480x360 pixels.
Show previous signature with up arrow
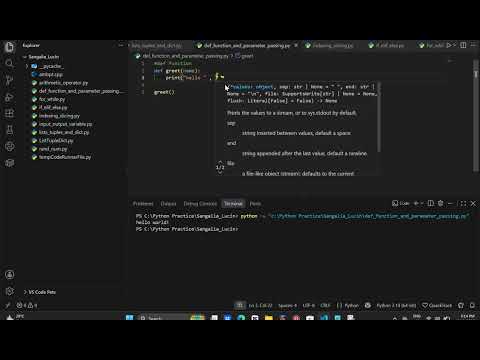coord(220,162)
